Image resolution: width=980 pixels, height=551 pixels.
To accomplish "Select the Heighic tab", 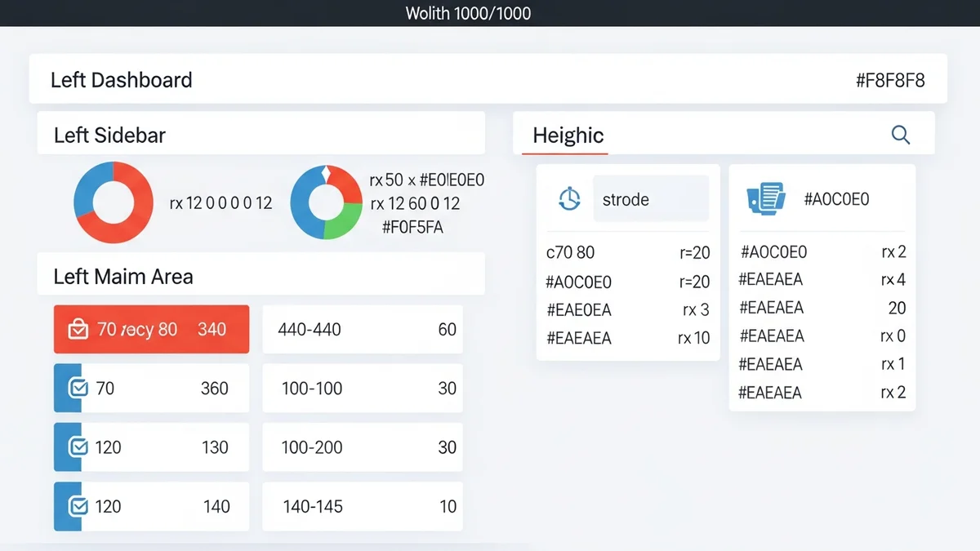I will pyautogui.click(x=568, y=136).
